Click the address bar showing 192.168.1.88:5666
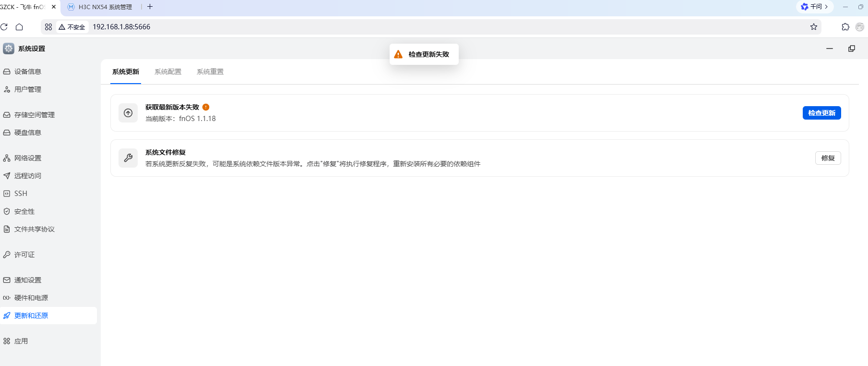Image resolution: width=868 pixels, height=366 pixels. coord(431,27)
